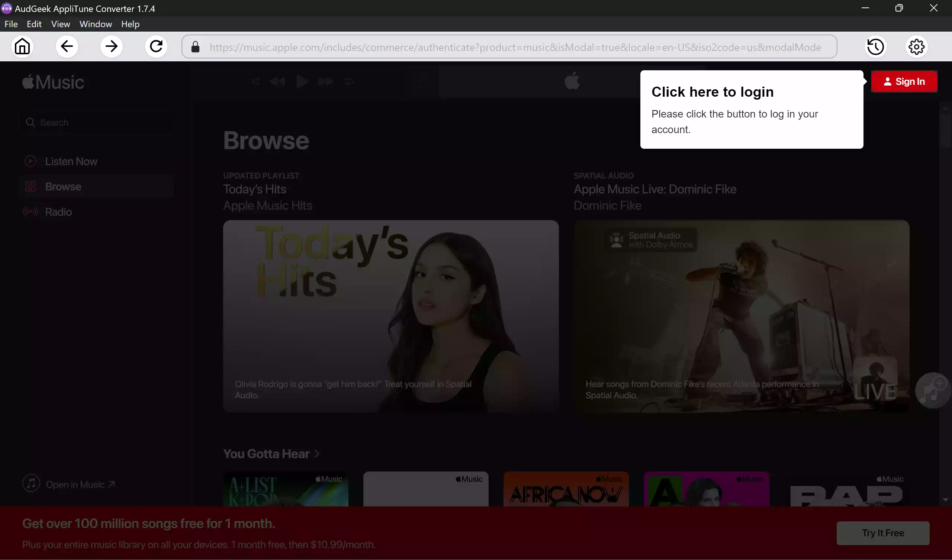Skip to next track

pyautogui.click(x=326, y=81)
